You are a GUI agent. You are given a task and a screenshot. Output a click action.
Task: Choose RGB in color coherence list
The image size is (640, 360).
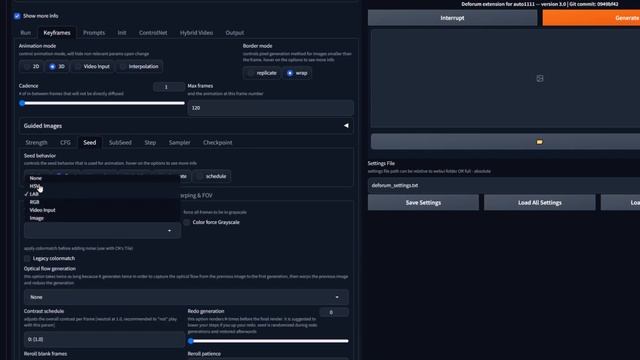[102, 202]
